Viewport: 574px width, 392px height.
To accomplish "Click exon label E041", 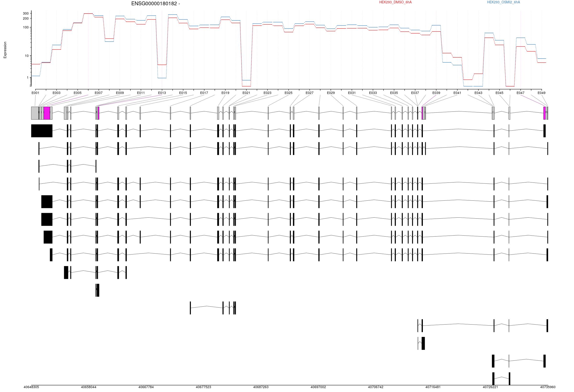I will point(457,93).
